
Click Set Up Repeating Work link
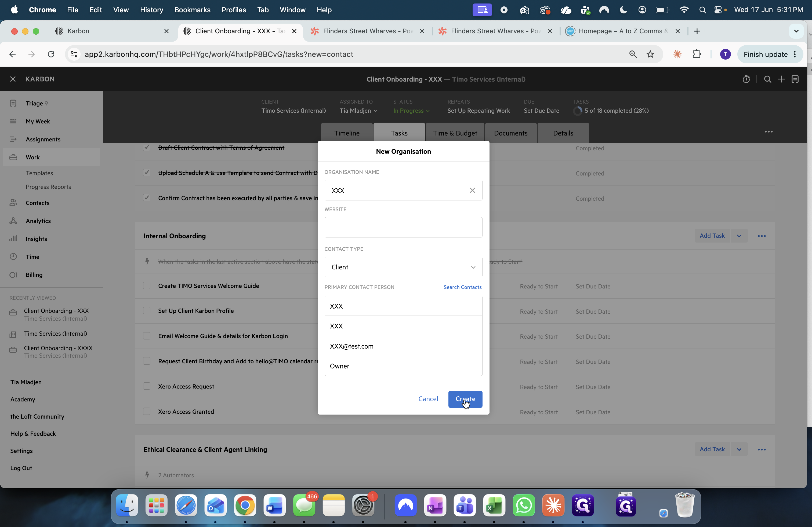click(x=479, y=111)
